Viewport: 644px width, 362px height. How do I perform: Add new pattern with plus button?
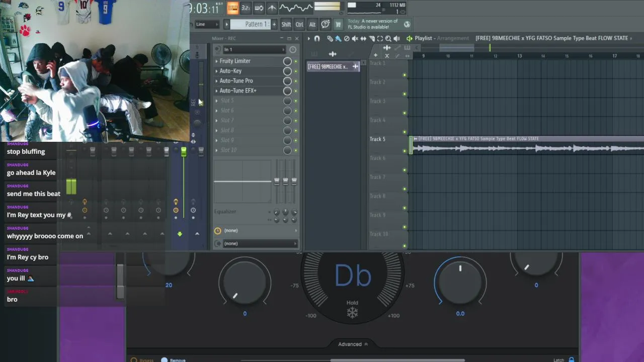(x=274, y=24)
